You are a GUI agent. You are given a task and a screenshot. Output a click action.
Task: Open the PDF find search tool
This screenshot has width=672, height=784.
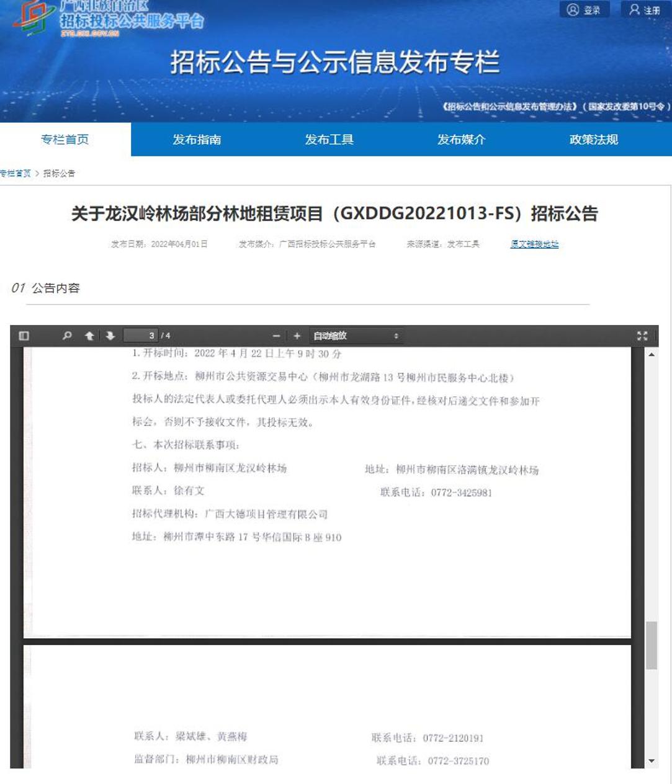(67, 336)
